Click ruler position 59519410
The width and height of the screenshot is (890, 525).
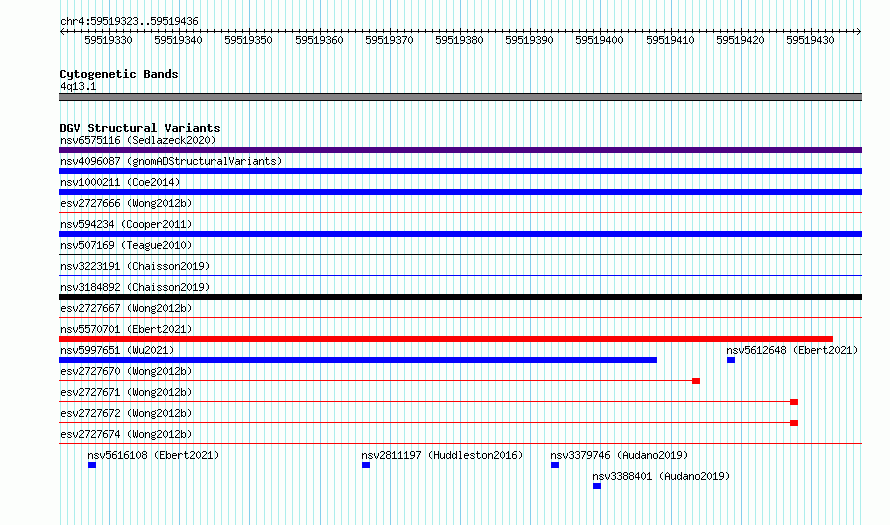670,40
